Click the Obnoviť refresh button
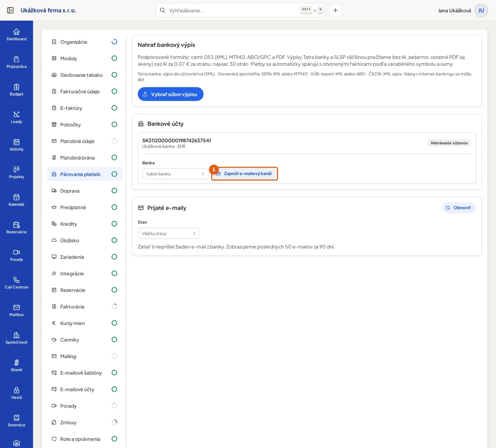 pos(459,208)
